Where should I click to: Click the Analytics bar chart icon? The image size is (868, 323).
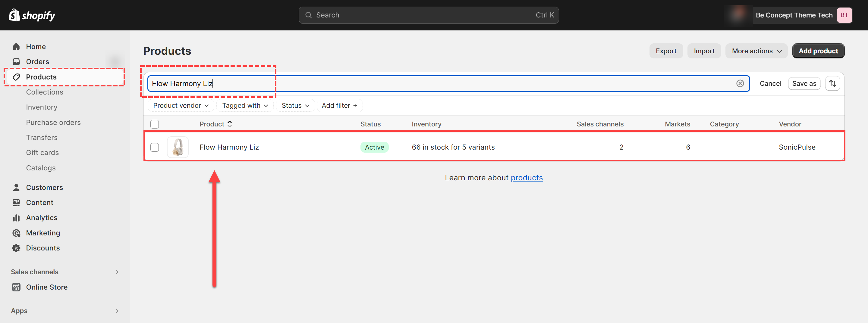pos(16,218)
